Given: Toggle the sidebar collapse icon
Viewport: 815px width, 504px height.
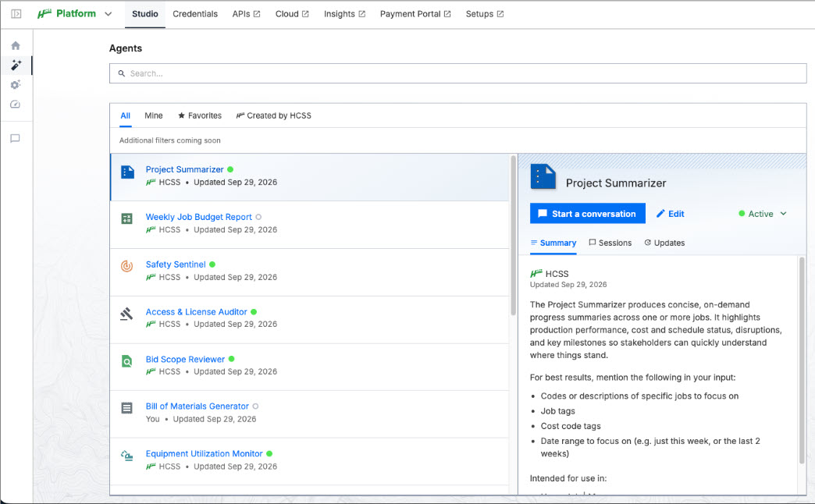Looking at the screenshot, I should (16, 14).
